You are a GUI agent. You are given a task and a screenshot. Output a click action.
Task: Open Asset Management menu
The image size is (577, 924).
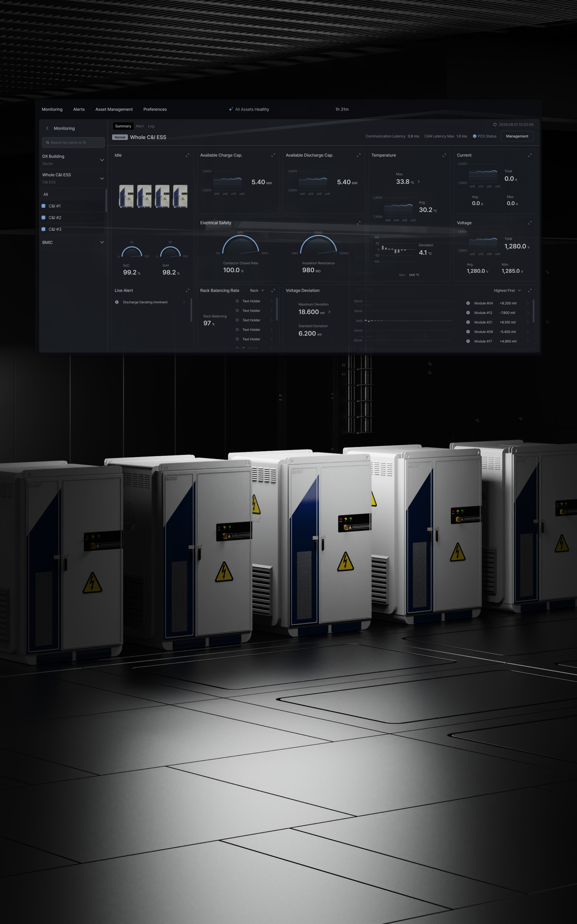click(114, 109)
